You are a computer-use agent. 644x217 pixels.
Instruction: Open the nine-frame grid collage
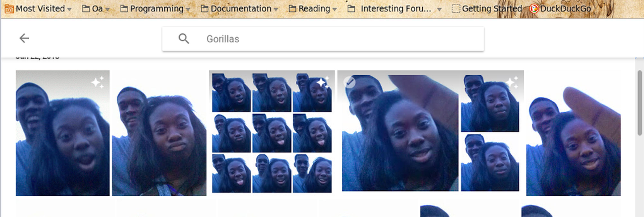(272, 133)
